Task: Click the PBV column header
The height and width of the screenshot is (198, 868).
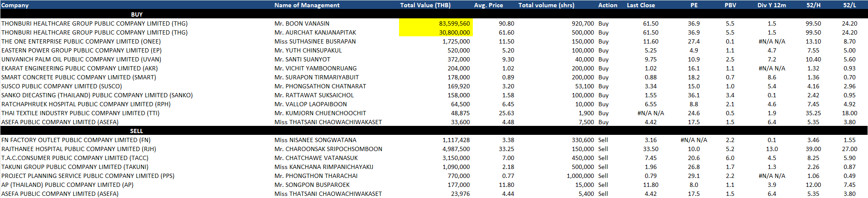Action: tap(730, 5)
